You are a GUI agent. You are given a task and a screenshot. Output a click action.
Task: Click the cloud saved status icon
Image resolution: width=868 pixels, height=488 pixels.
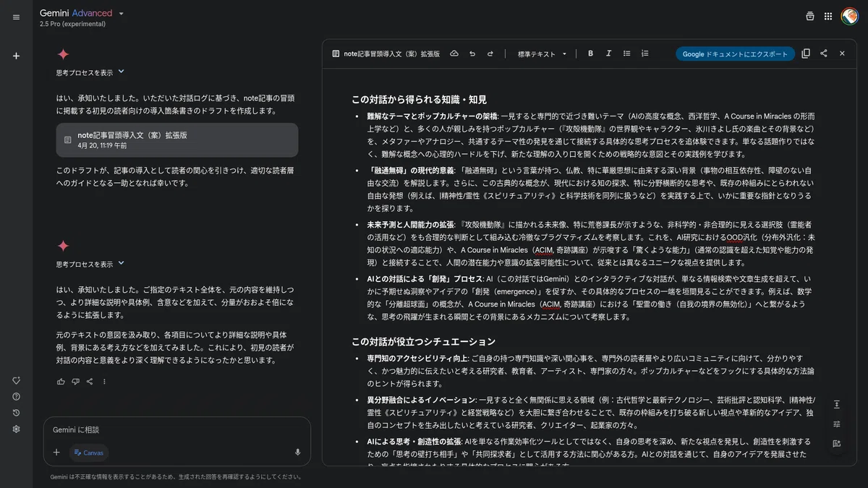click(454, 53)
